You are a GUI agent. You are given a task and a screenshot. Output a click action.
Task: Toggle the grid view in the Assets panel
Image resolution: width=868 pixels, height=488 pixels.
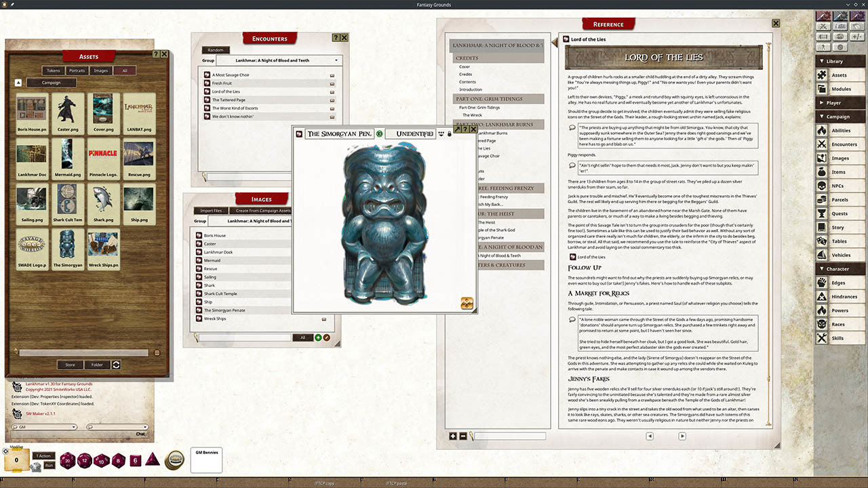click(x=157, y=352)
